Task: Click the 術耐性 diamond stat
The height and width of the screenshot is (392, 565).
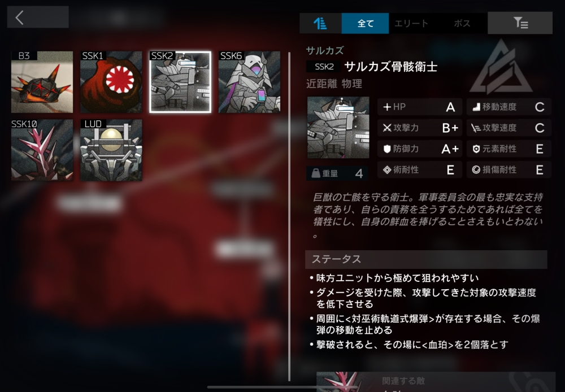Action: pyautogui.click(x=419, y=169)
